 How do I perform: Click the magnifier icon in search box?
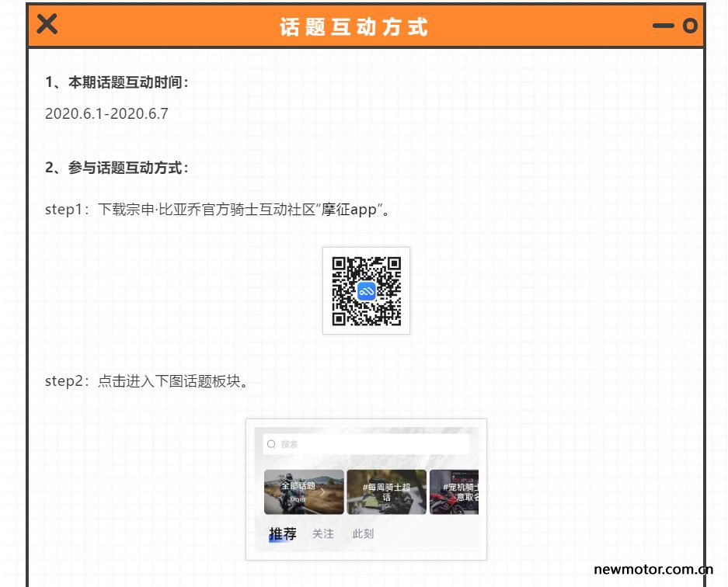coord(271,444)
